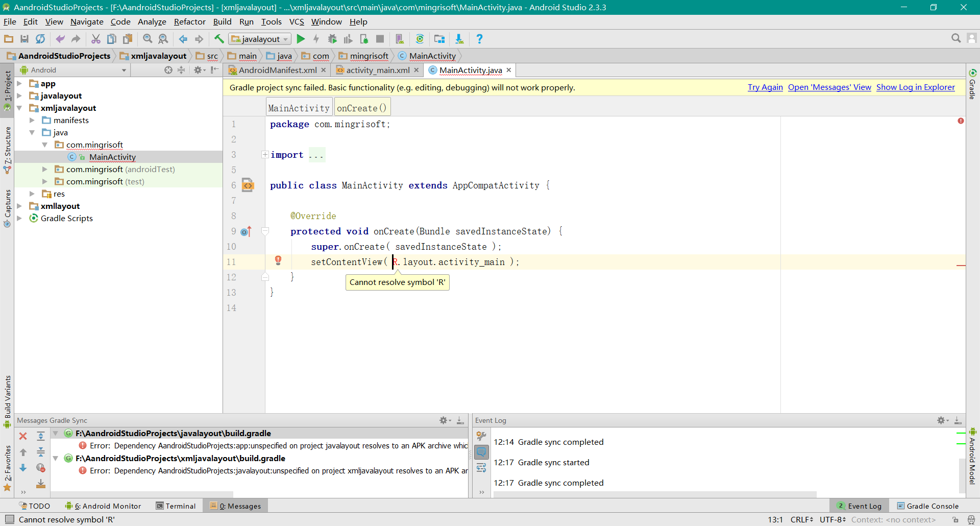The width and height of the screenshot is (980, 526).
Task: Click the Redo arrow in the toolbar
Action: 76,39
